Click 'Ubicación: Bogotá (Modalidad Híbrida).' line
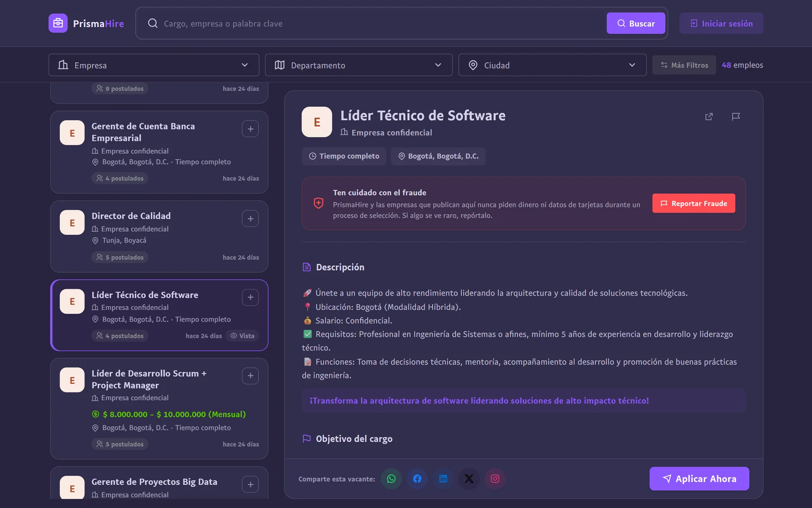 point(388,307)
